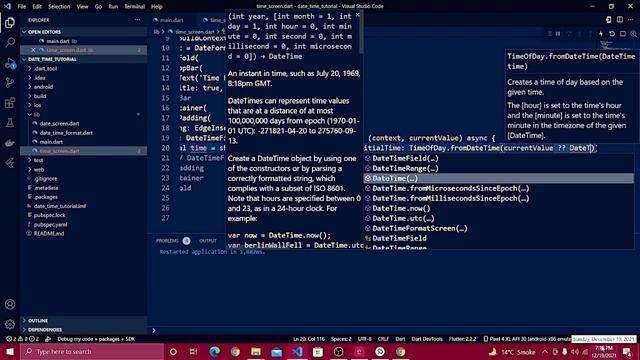The width and height of the screenshot is (640, 360).
Task: Stop the debug session
Action: tap(623, 34)
